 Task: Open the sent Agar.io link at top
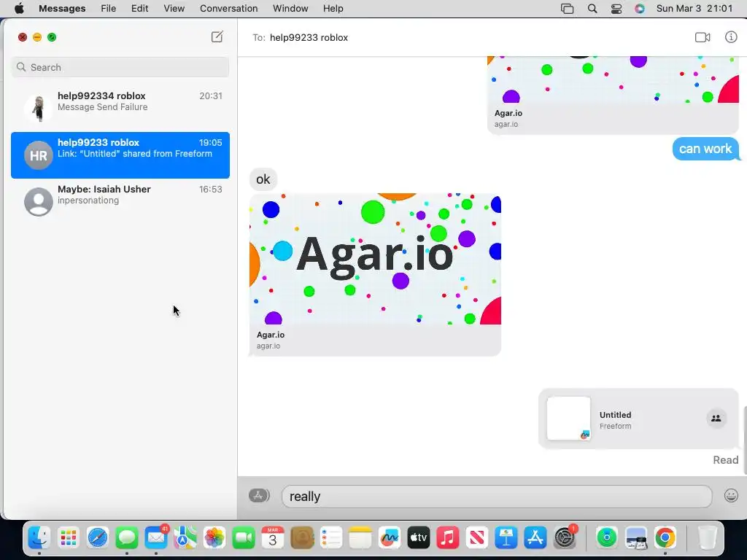click(x=613, y=95)
